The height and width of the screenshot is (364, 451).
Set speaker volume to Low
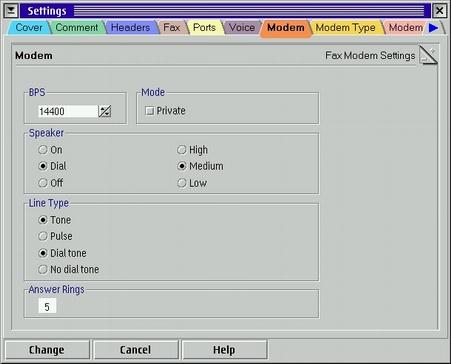[182, 183]
